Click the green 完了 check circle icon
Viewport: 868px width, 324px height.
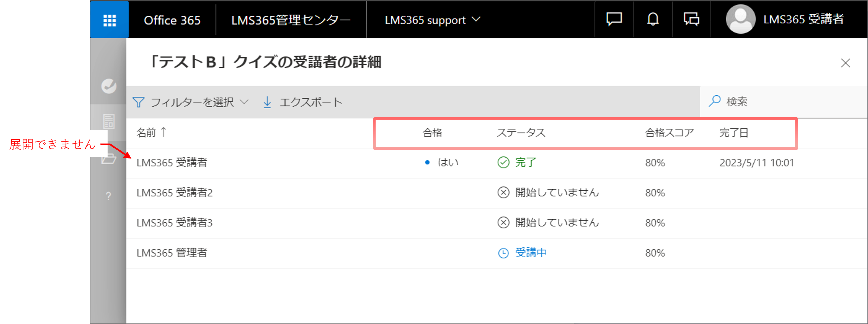[504, 162]
